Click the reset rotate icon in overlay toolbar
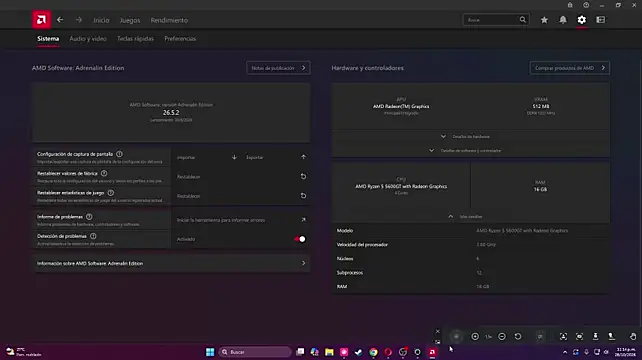 point(518,336)
